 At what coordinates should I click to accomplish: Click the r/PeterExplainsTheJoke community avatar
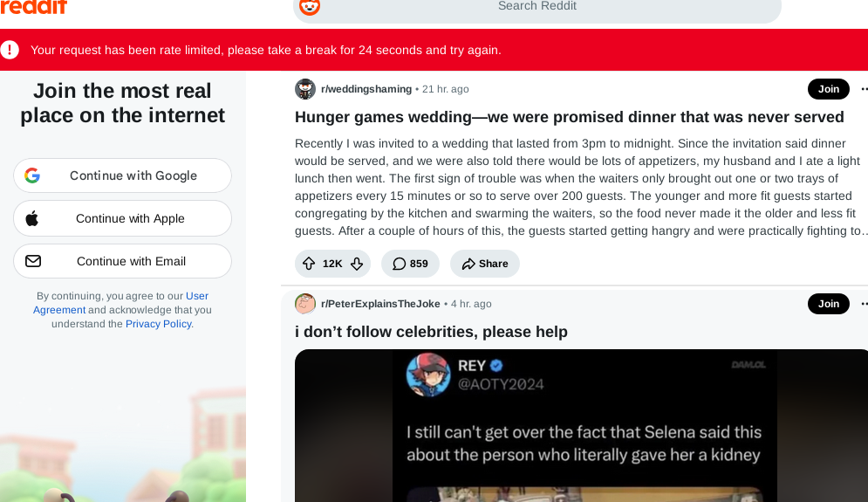click(305, 304)
